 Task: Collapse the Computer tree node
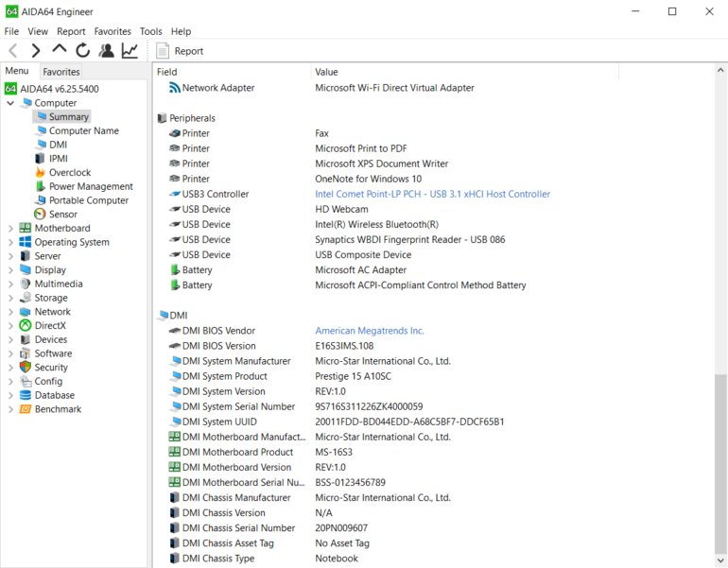[x=10, y=103]
